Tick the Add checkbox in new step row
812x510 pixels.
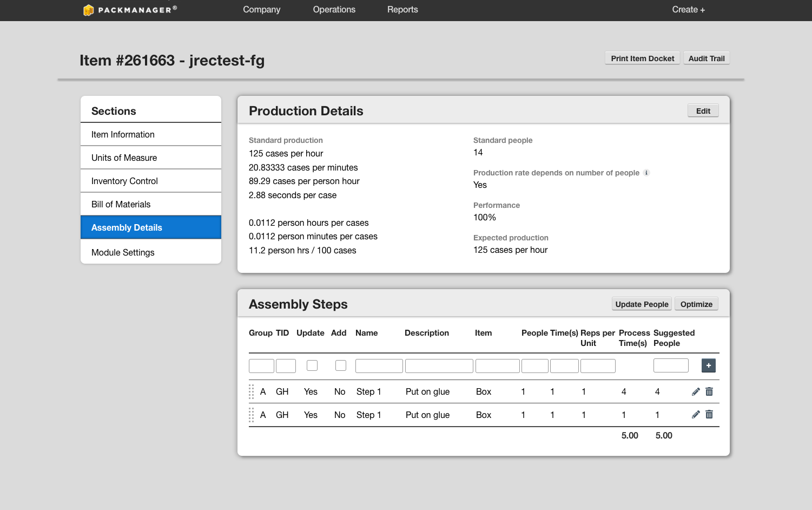pos(341,365)
